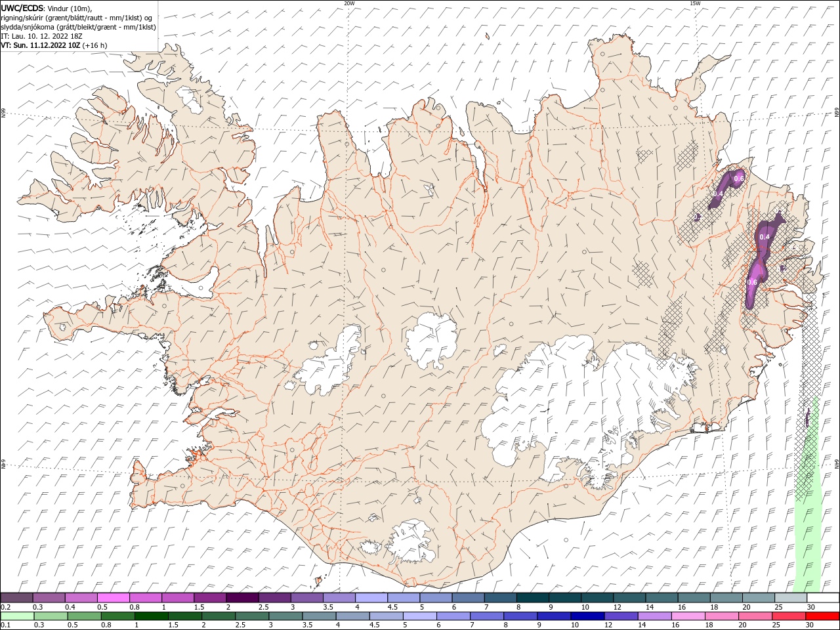Pick the palest green rain swatch between 0.1 and 0.3

point(18,616)
